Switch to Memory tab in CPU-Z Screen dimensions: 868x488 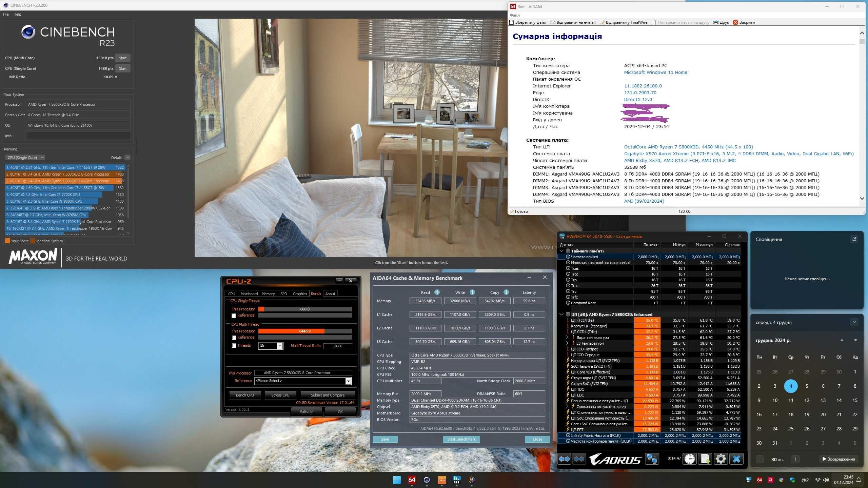click(x=268, y=294)
